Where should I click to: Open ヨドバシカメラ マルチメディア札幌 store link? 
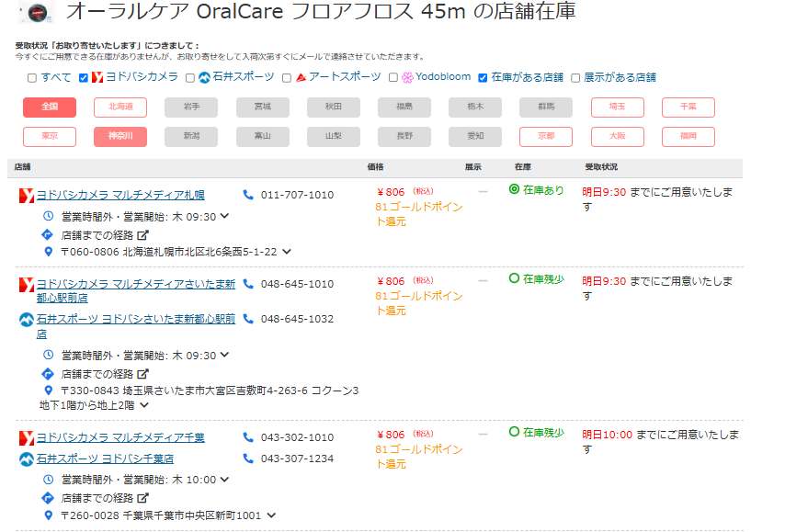coord(120,195)
